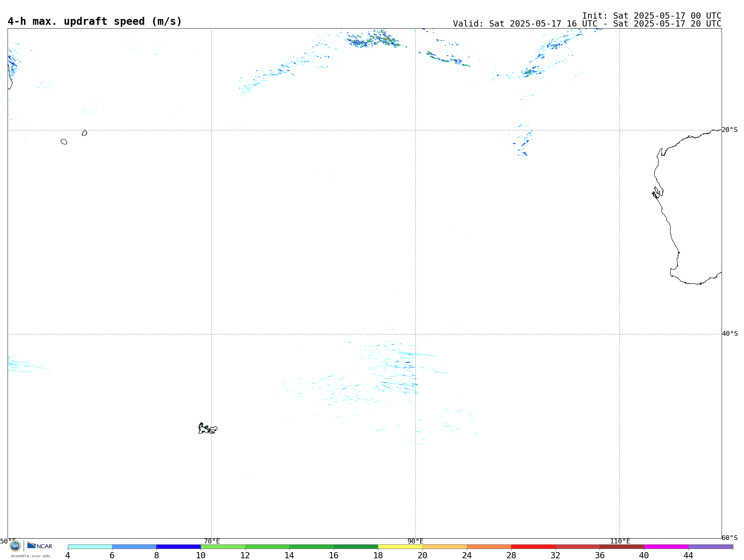The image size is (744, 560).
Task: Click the Kerguelen Islands outline near 70°E
Action: 208,428
